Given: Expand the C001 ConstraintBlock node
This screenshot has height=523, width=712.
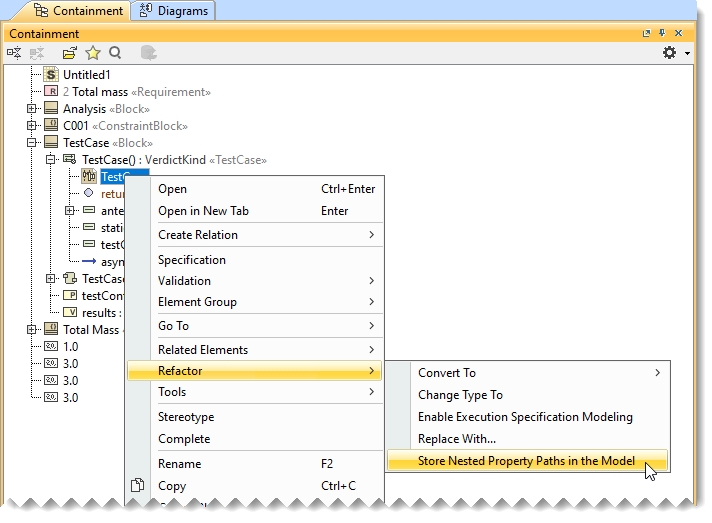Looking at the screenshot, I should (x=32, y=126).
